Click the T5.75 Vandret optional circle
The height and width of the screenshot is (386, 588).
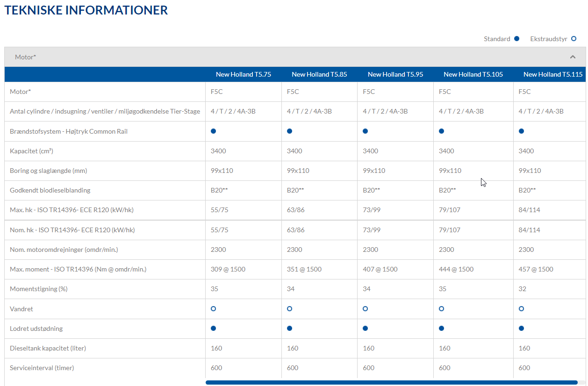coord(214,309)
